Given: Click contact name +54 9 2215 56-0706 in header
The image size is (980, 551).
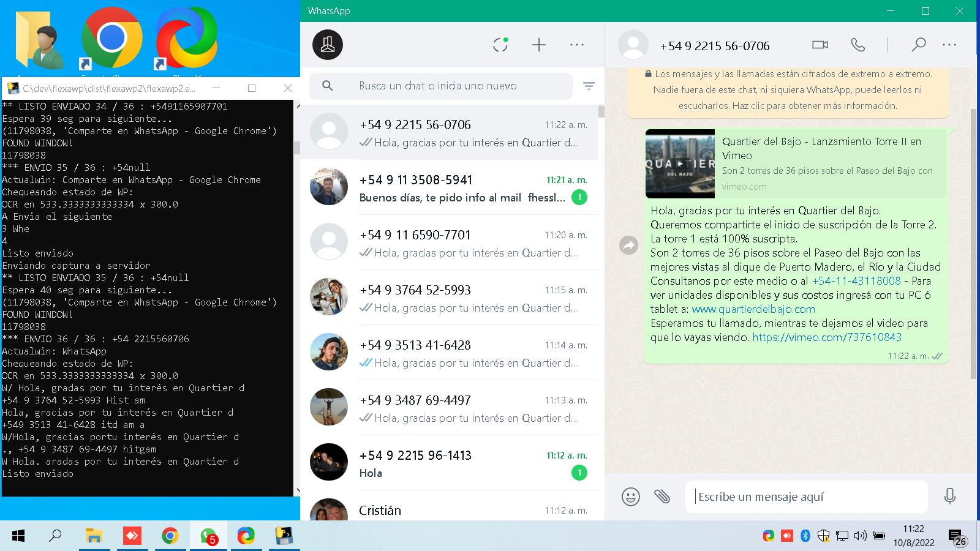Looking at the screenshot, I should point(715,46).
